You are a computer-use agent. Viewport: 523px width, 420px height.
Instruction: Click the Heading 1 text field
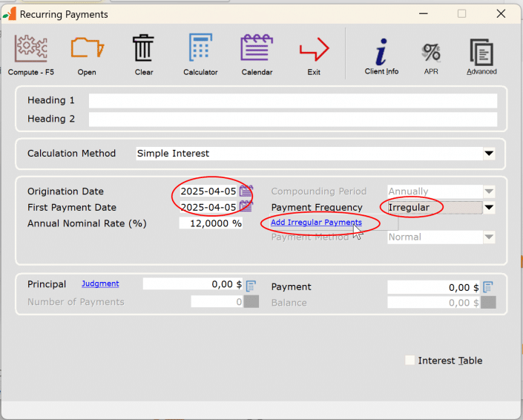(x=292, y=101)
